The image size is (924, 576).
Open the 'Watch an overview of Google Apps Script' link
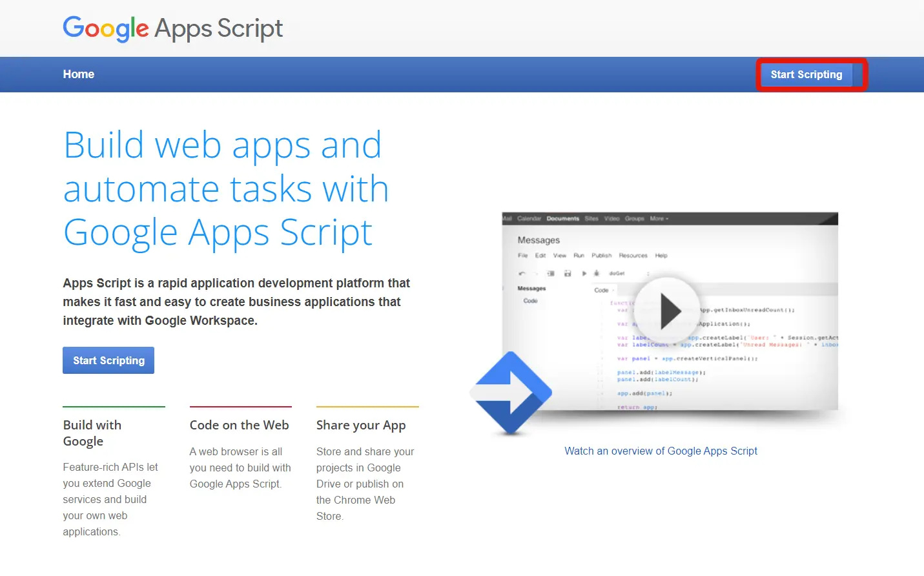(661, 451)
